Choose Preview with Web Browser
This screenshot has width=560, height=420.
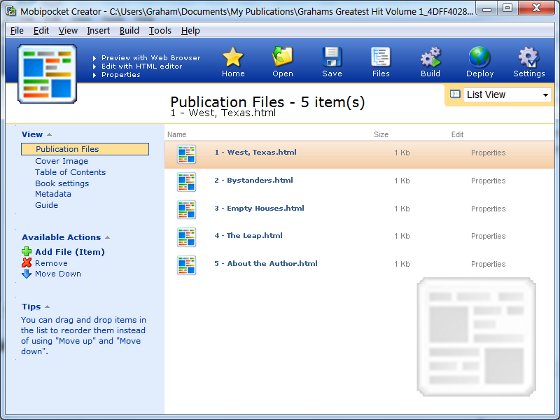point(150,58)
